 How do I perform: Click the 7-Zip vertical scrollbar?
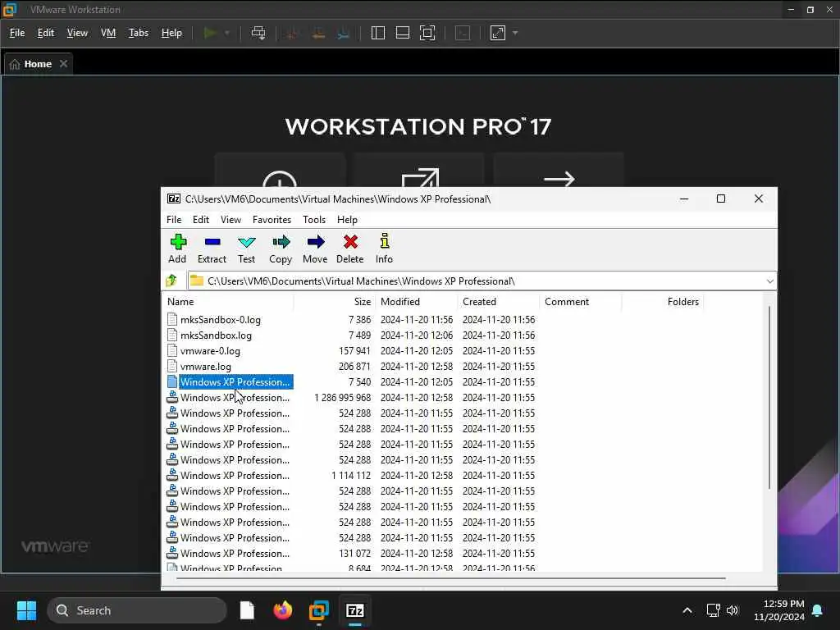(769, 398)
